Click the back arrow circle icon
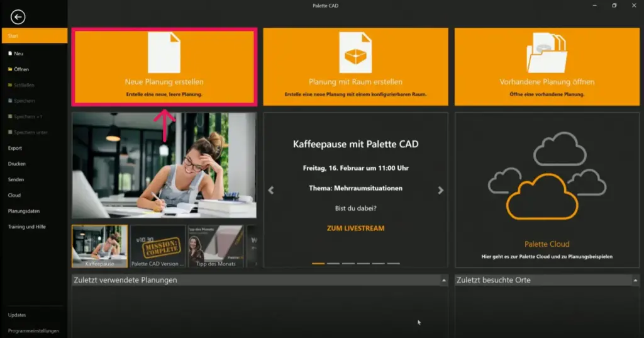 tap(18, 17)
